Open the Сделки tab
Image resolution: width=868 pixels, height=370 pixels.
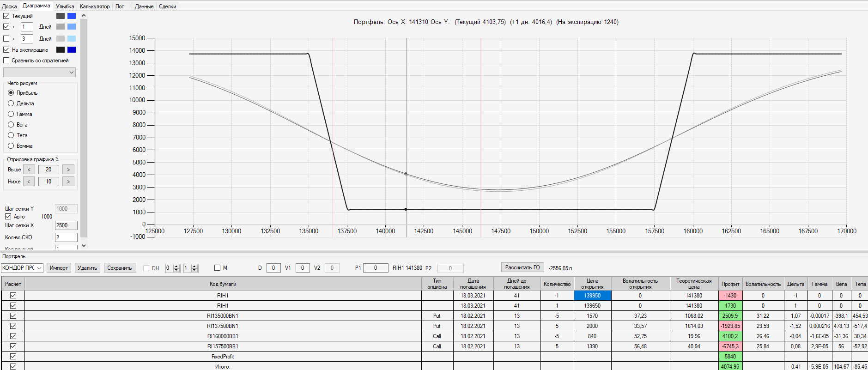click(168, 6)
